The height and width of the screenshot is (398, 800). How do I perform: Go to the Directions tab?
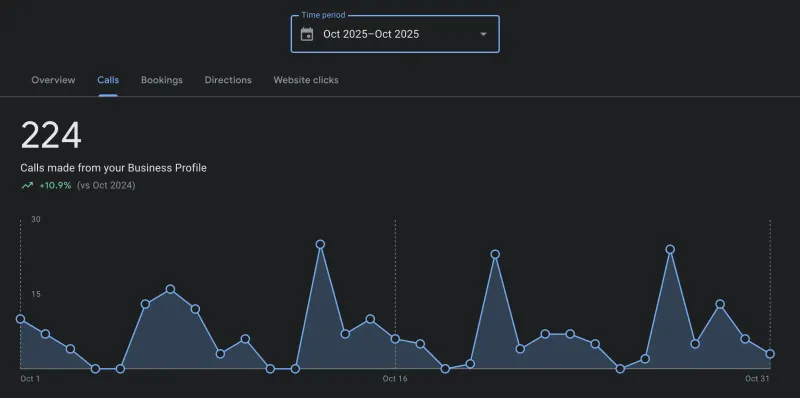pyautogui.click(x=228, y=80)
